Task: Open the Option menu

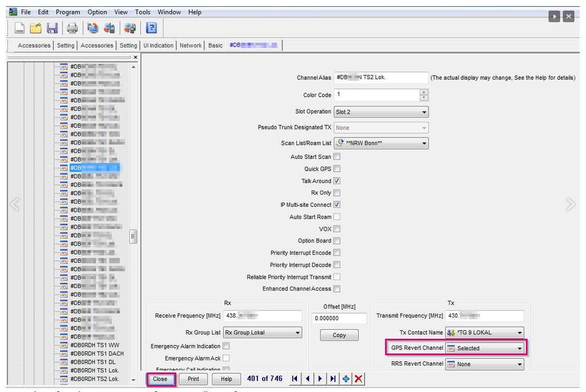Action: (97, 12)
